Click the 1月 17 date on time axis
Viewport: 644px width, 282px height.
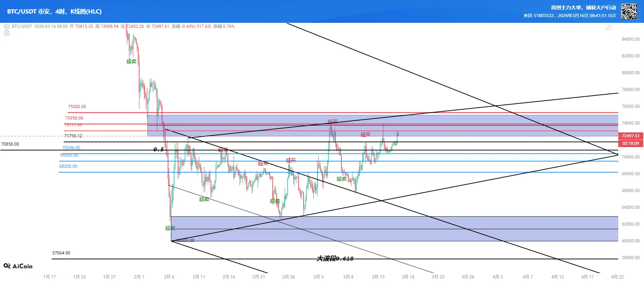click(x=50, y=277)
